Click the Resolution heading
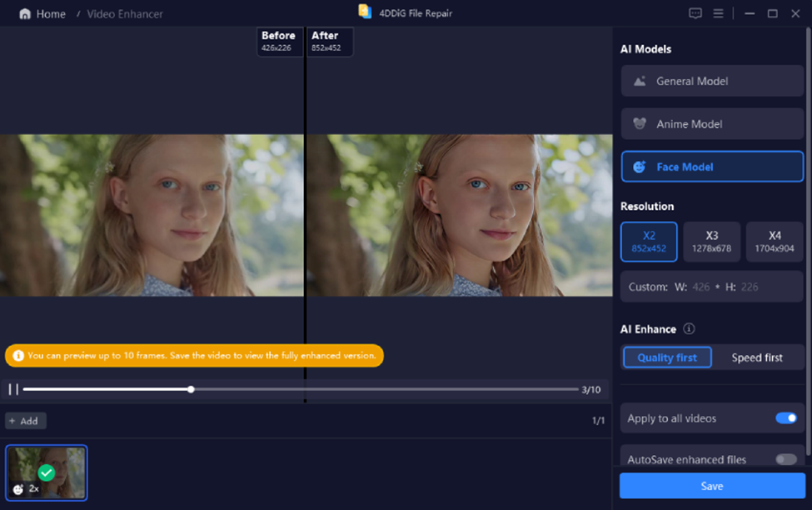The height and width of the screenshot is (510, 812). 647,207
